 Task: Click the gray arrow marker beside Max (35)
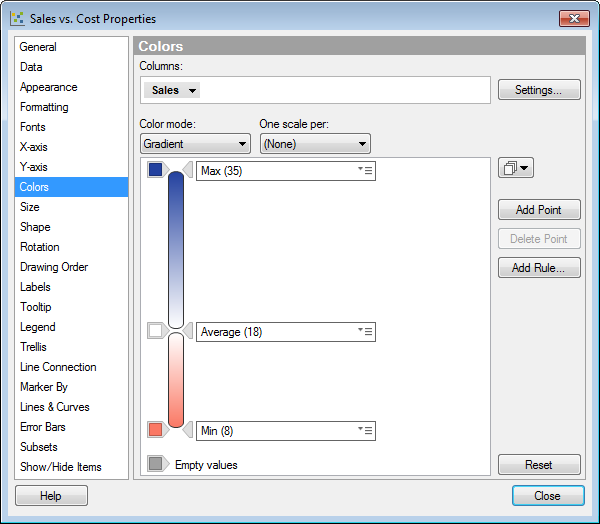click(188, 170)
